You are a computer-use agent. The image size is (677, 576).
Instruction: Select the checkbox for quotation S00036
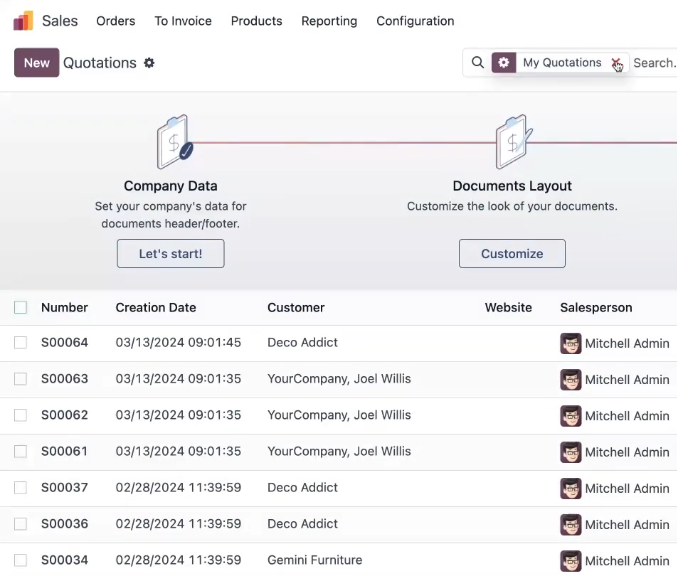[x=20, y=524]
